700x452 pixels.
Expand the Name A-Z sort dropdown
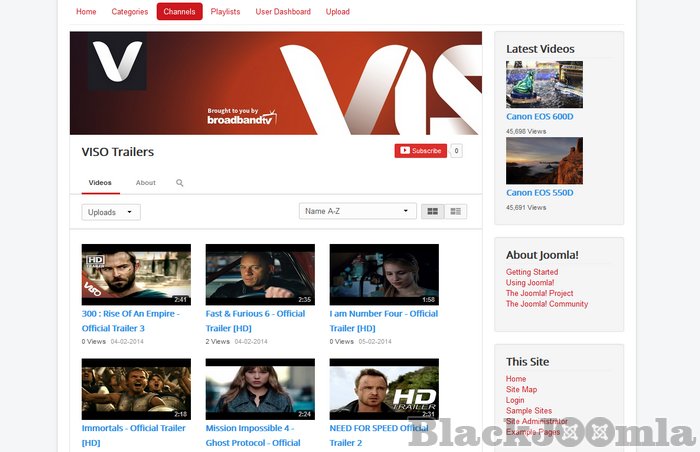357,211
